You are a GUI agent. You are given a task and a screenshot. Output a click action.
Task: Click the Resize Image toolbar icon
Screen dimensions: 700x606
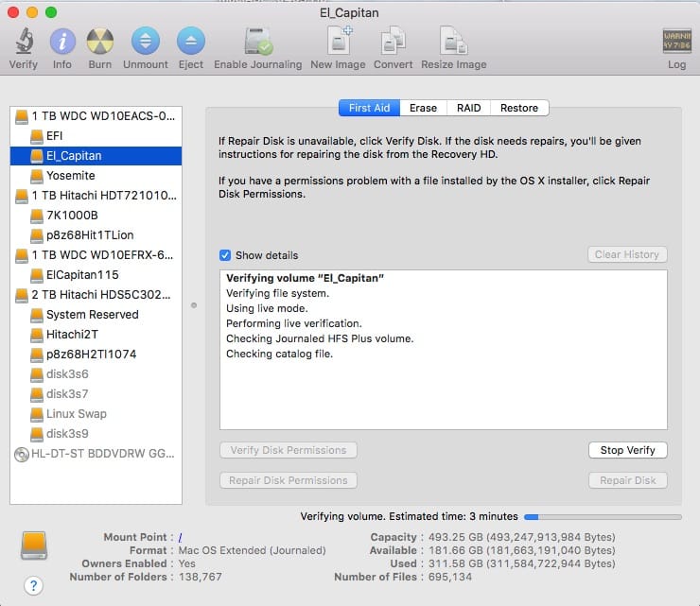click(x=453, y=42)
